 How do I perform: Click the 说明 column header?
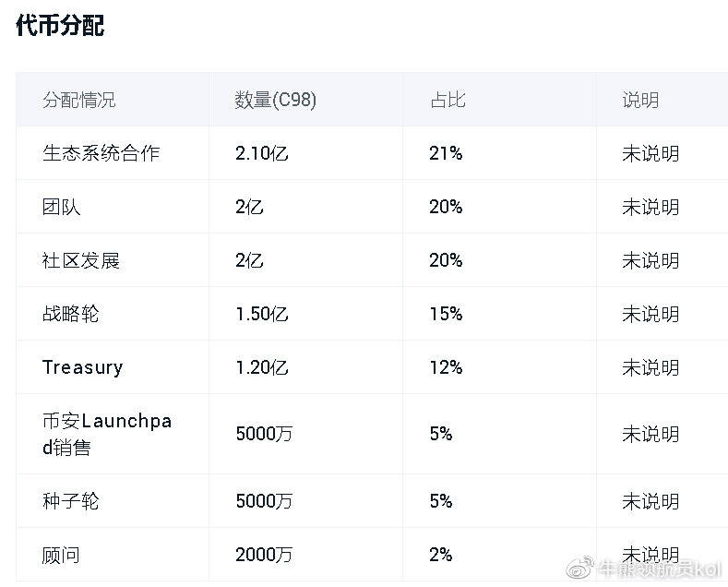coord(640,100)
